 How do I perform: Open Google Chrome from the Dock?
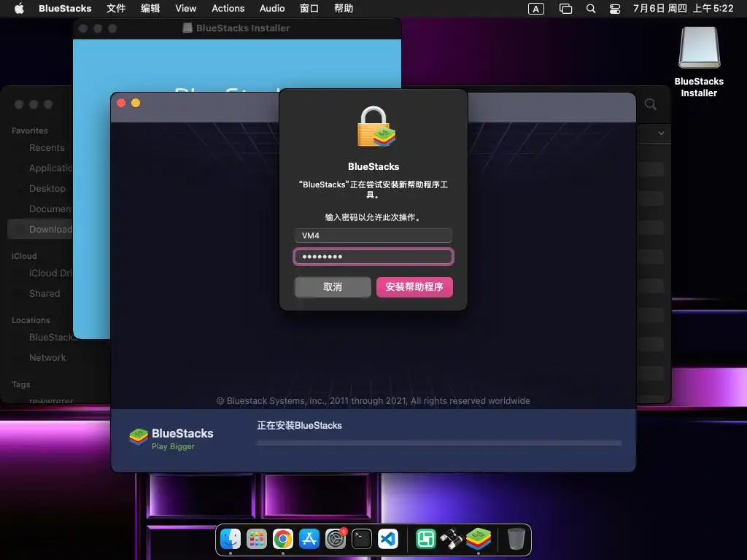click(283, 539)
